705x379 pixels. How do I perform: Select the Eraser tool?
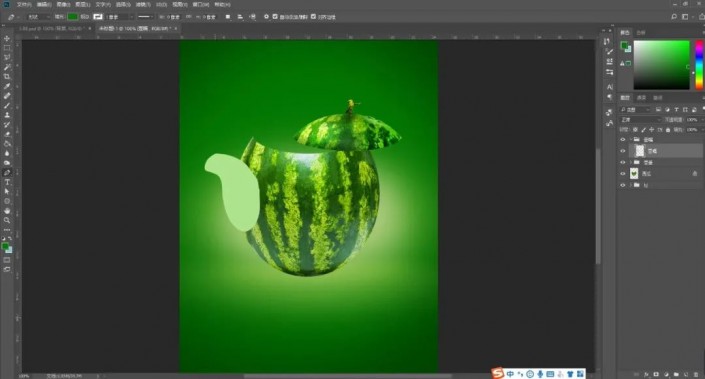[7, 134]
